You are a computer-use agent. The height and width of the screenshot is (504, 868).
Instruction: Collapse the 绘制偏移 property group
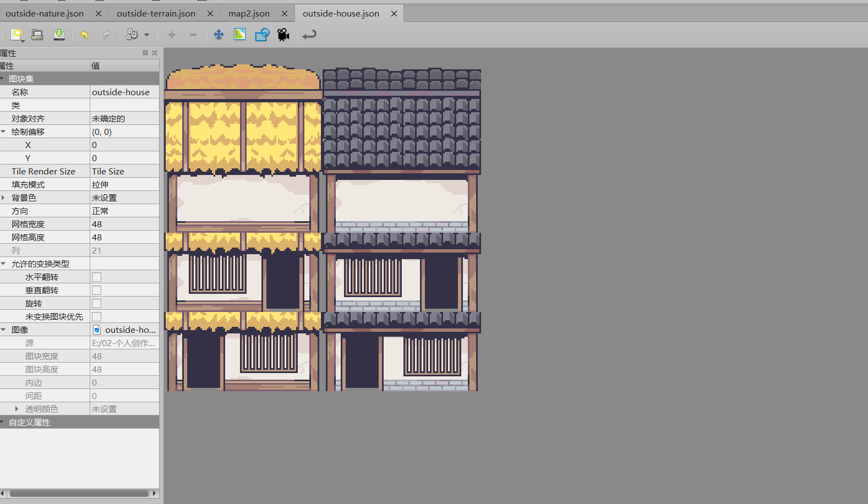3,132
